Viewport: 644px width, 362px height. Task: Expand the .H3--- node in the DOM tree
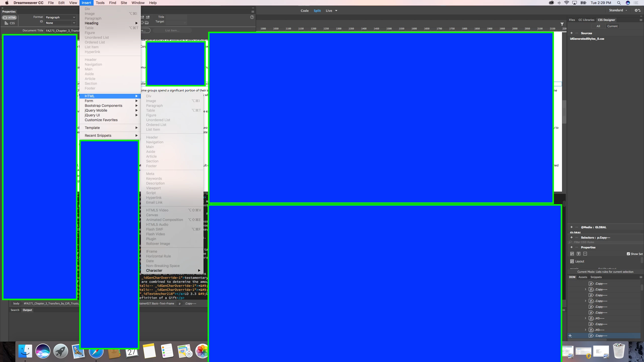pos(585,318)
